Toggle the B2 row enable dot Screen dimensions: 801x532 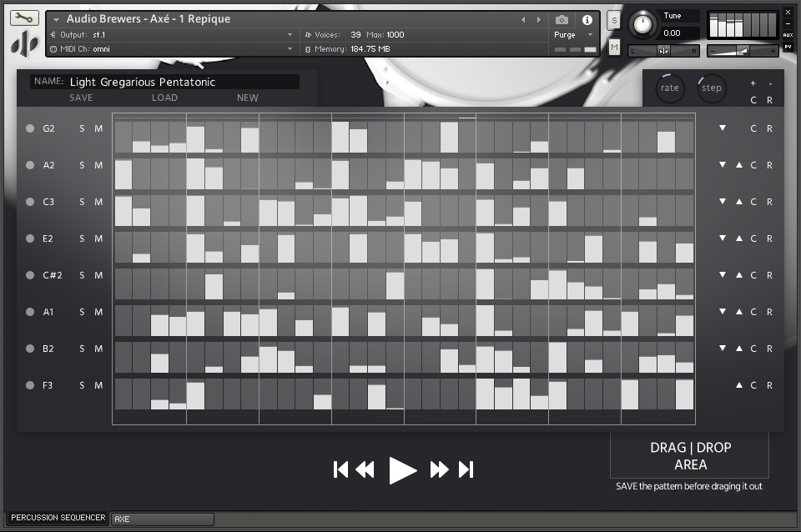[x=30, y=349]
